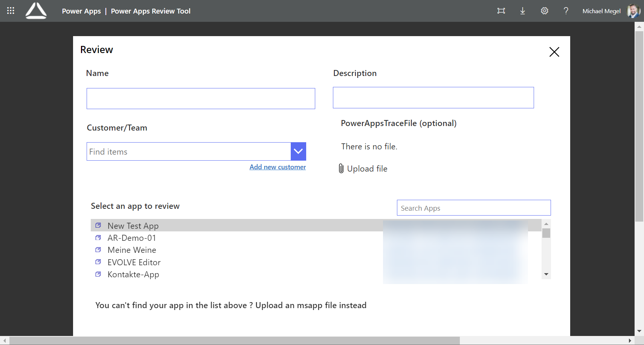
Task: Click the external-link icon beside New Test App
Action: coord(98,225)
